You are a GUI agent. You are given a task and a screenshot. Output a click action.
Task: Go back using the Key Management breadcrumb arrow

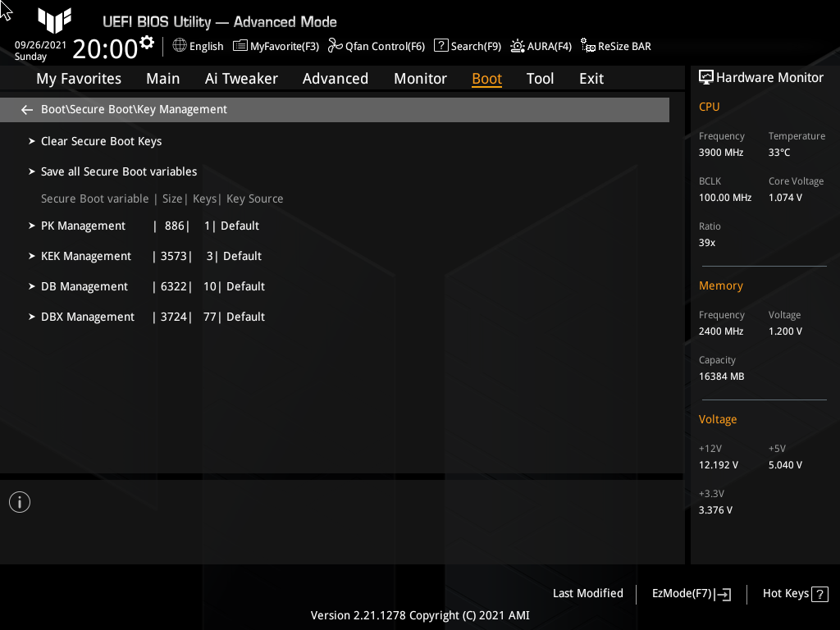click(x=26, y=109)
